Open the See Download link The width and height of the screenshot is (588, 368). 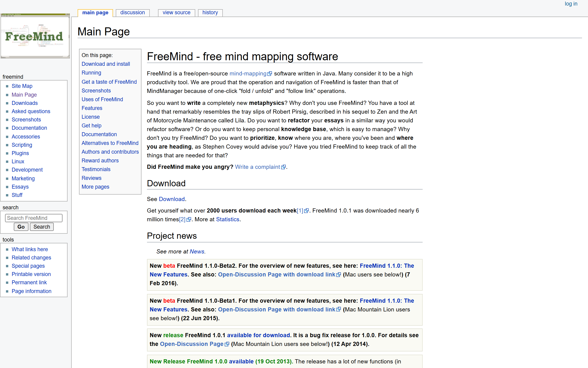pyautogui.click(x=172, y=199)
